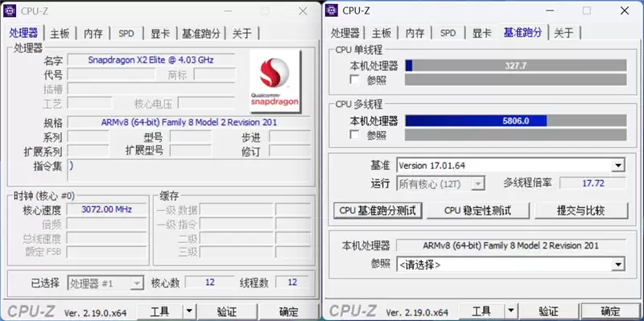
Task: Click the CPU-Z app icon in left window title bar
Action: click(10, 10)
